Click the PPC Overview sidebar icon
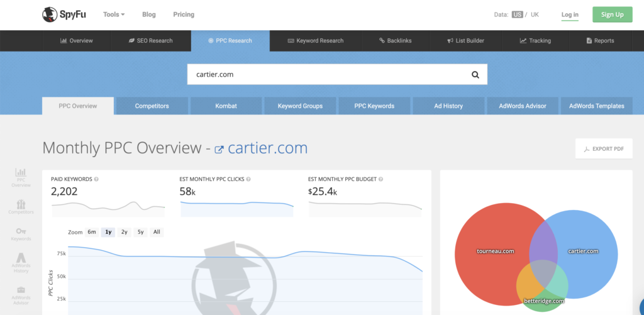644x315 pixels. pyautogui.click(x=21, y=178)
